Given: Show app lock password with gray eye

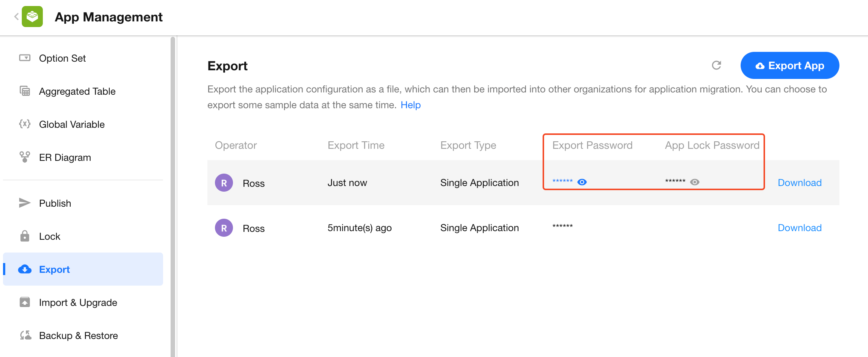Looking at the screenshot, I should [x=694, y=182].
